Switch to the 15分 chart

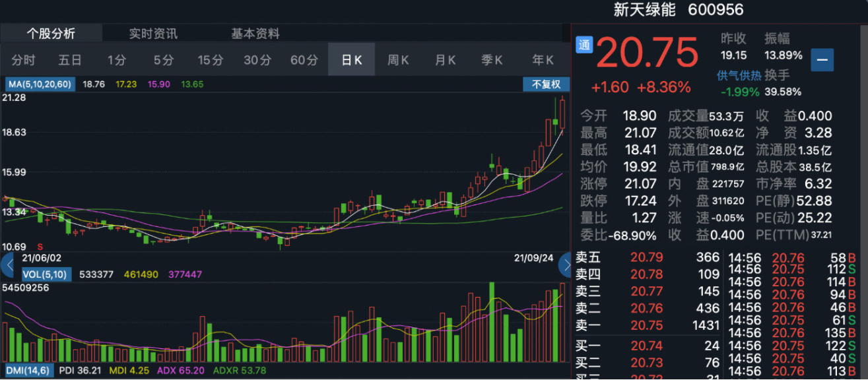pos(211,60)
